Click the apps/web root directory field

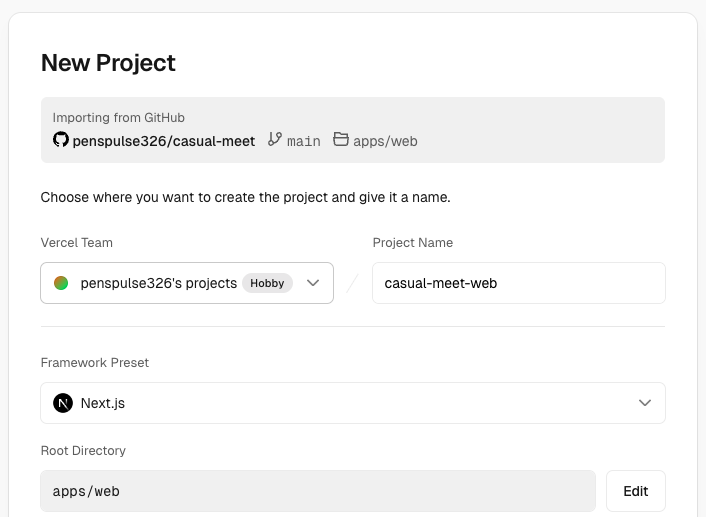click(318, 491)
